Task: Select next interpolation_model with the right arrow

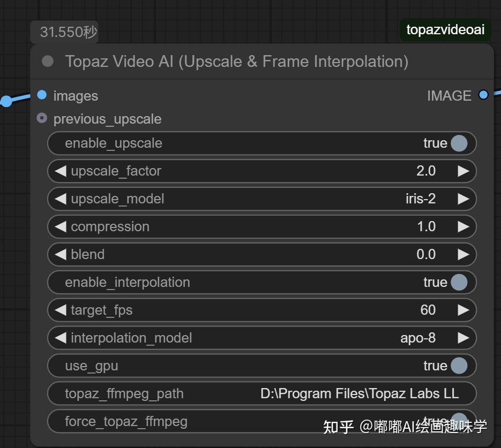Action: pos(463,338)
